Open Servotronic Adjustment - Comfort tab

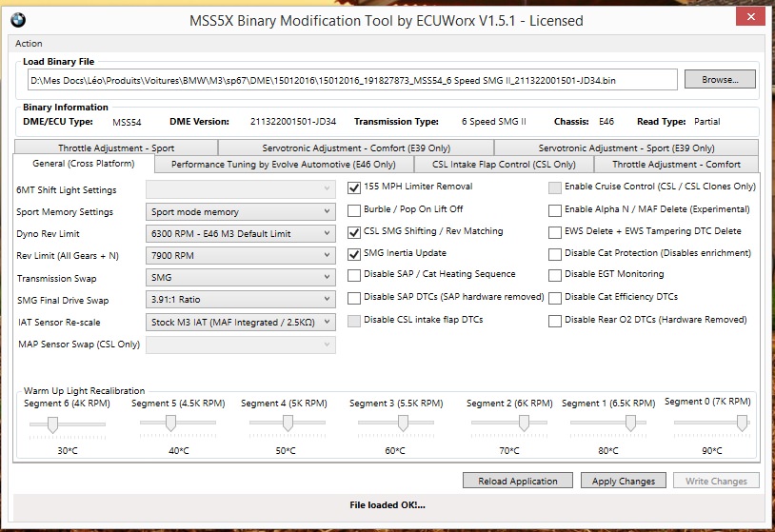coord(356,148)
